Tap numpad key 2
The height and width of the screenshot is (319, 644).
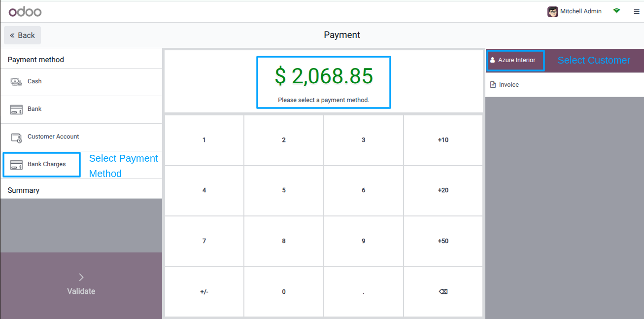tap(284, 140)
